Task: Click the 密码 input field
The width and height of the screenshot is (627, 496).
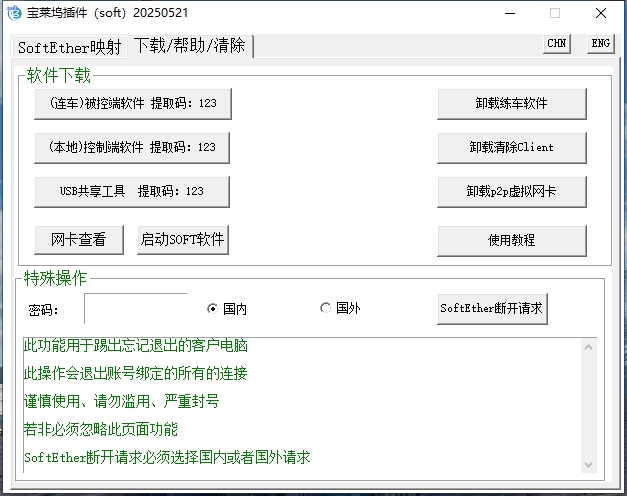Action: coord(135,308)
